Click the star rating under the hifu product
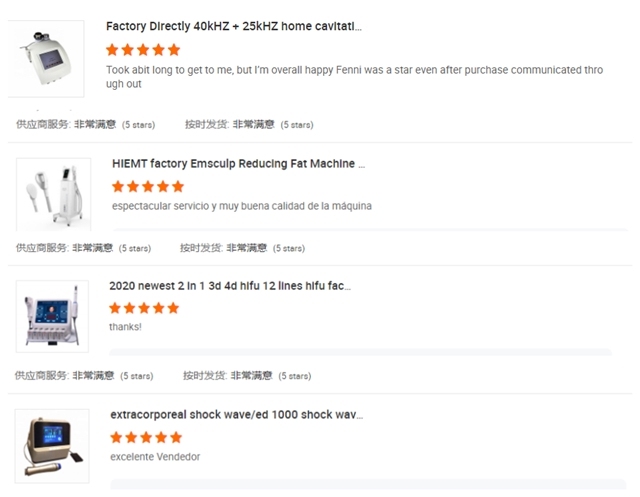This screenshot has width=640, height=497. [x=144, y=308]
